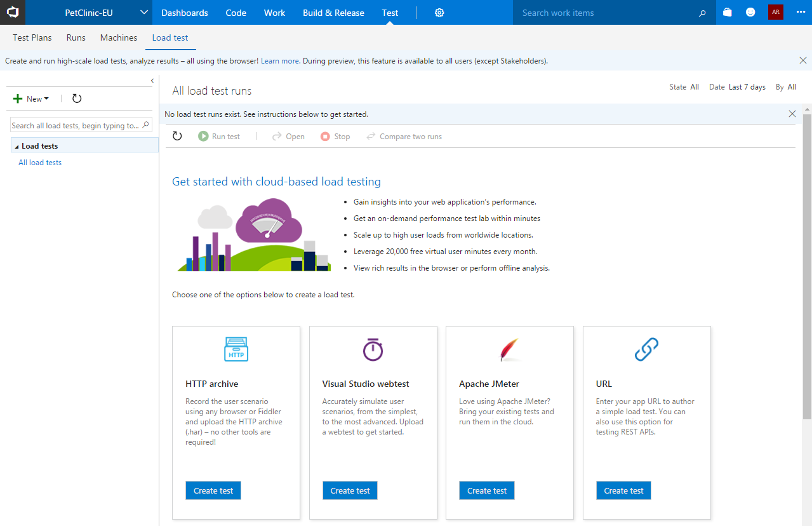Create test from URL

623,490
